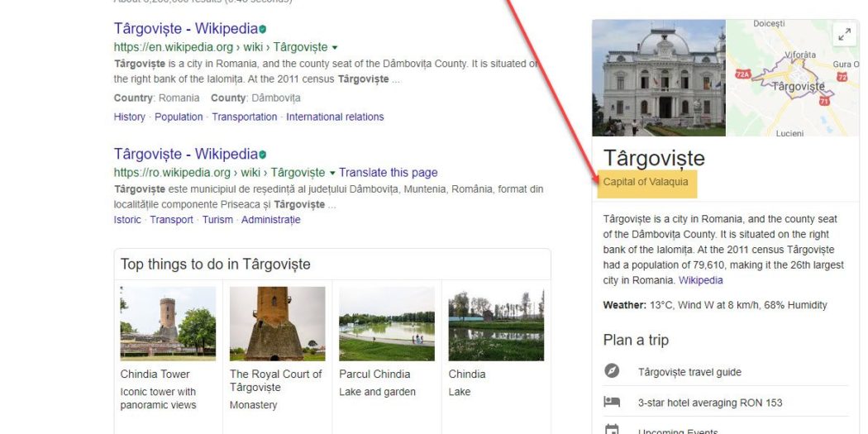This screenshot has height=434, width=868.
Task: Open the International relations sitelink
Action: (335, 117)
